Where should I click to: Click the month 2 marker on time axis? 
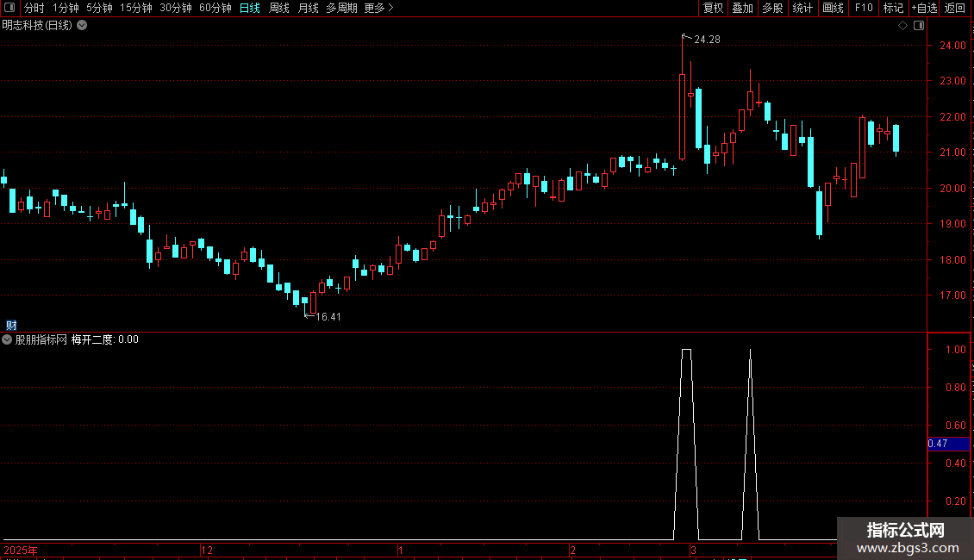point(572,550)
